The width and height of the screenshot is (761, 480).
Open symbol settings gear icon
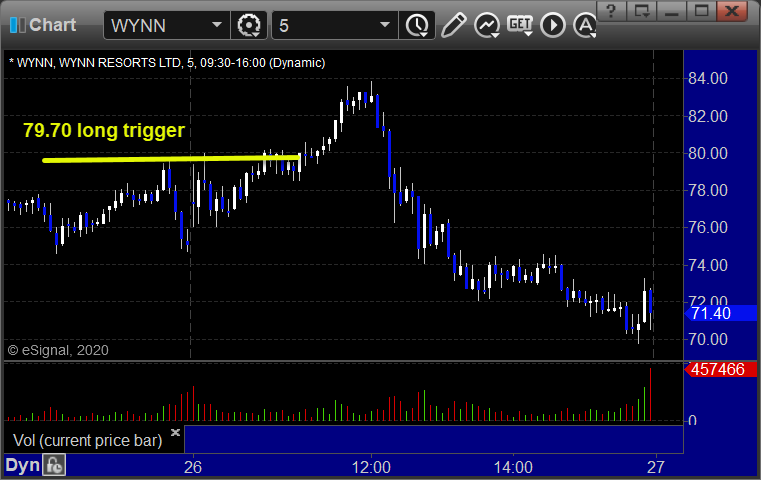pyautogui.click(x=248, y=25)
